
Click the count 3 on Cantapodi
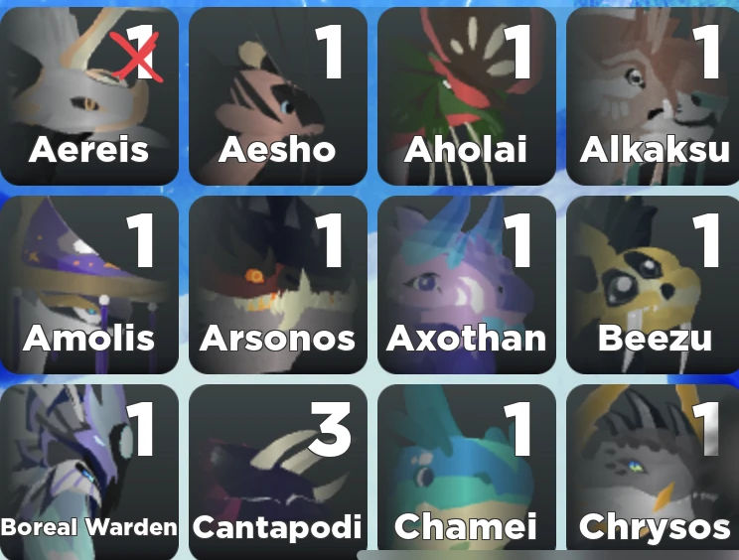click(331, 430)
